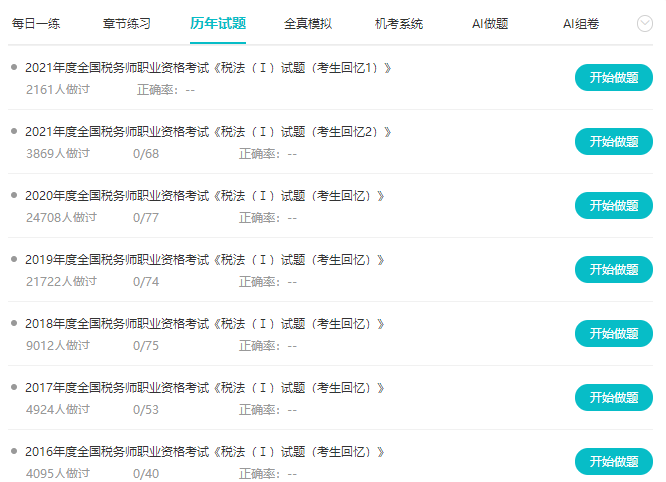Open the 2021年度 税法(I) 考生回忆2 title
666x482 pixels.
point(208,132)
